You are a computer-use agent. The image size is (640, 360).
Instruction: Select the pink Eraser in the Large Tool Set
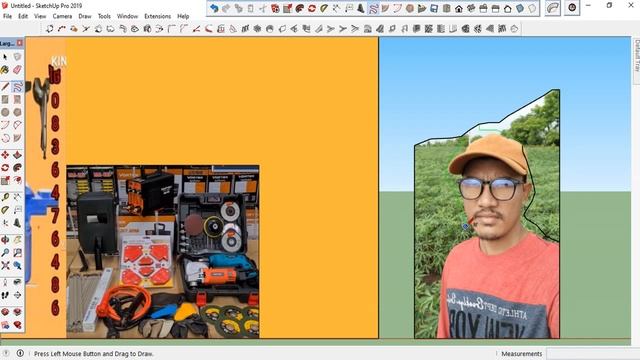pyautogui.click(x=17, y=70)
